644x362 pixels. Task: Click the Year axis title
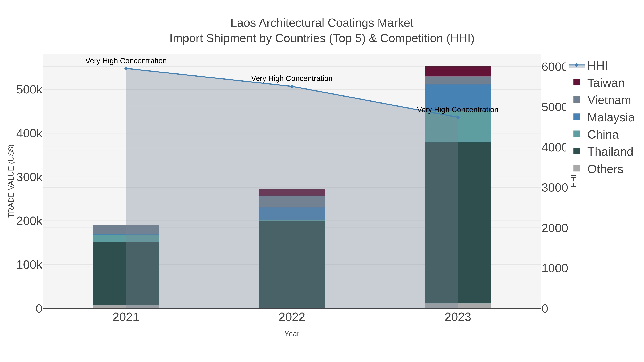coord(292,334)
